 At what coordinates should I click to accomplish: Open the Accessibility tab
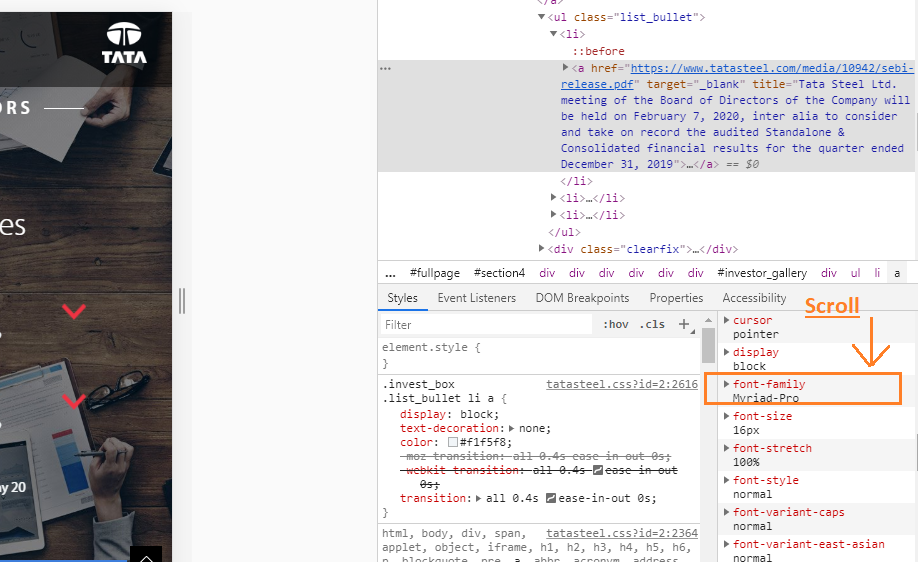pos(754,298)
